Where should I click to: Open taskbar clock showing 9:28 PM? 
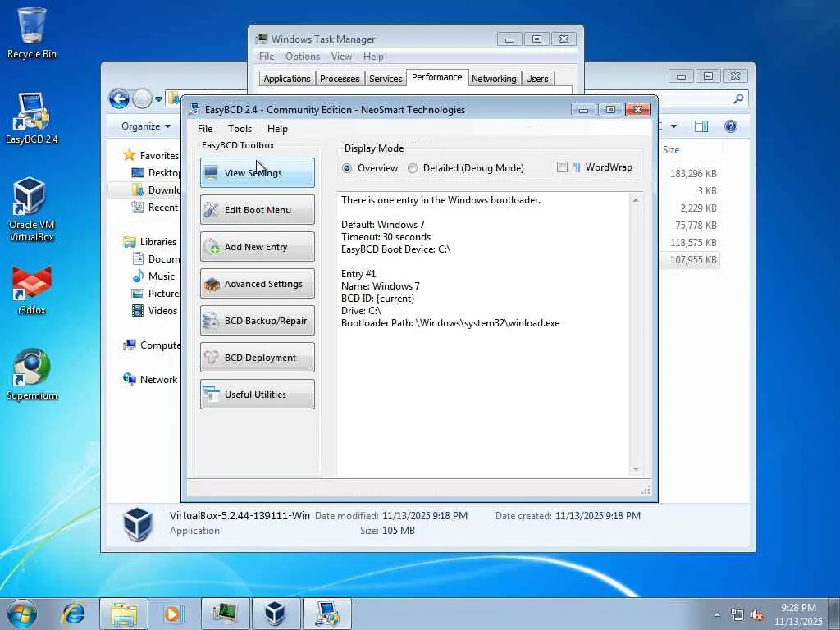pyautogui.click(x=798, y=614)
